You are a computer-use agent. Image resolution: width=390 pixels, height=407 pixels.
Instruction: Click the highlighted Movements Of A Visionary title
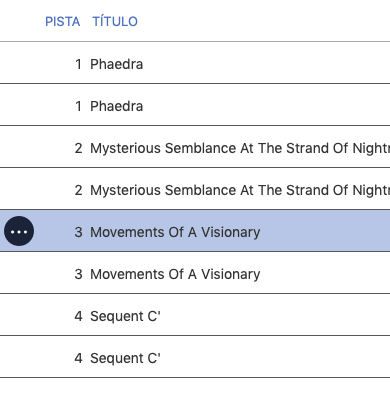coord(175,232)
